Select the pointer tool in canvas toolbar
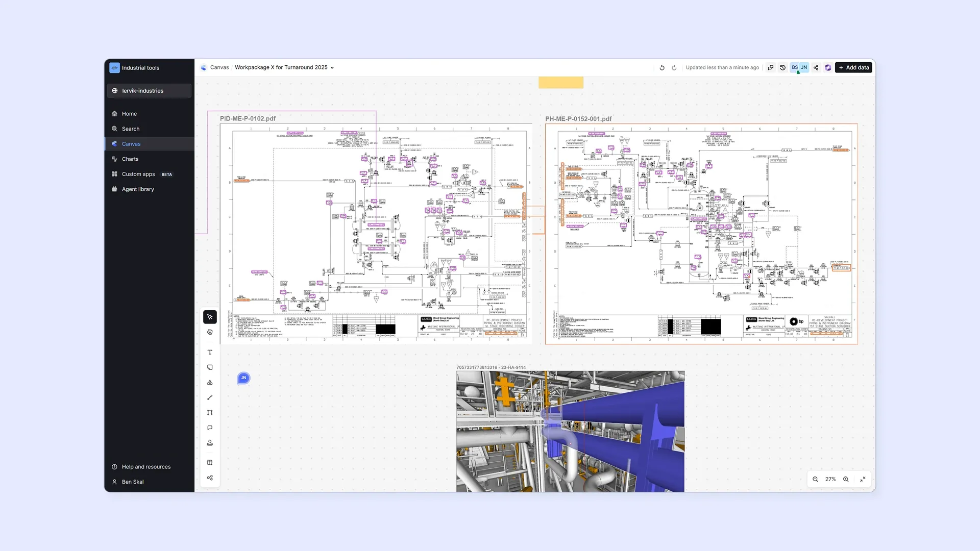This screenshot has width=980, height=551. [x=210, y=317]
